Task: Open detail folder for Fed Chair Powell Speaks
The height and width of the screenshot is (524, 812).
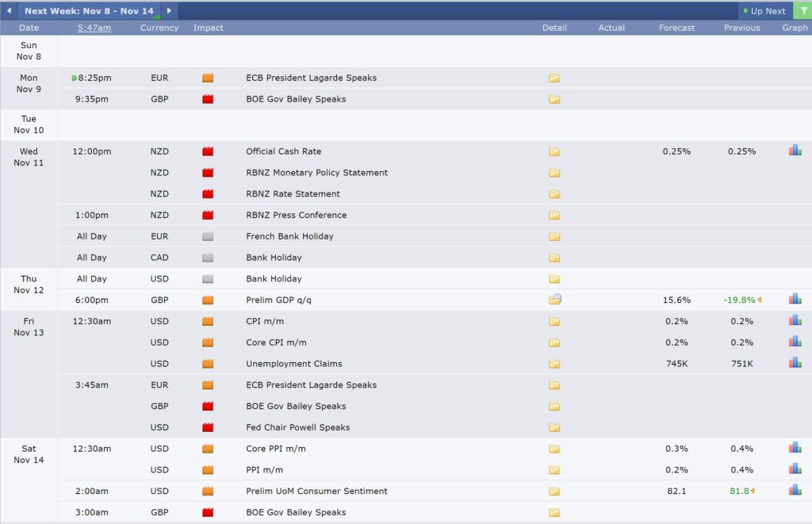Action: 554,428
